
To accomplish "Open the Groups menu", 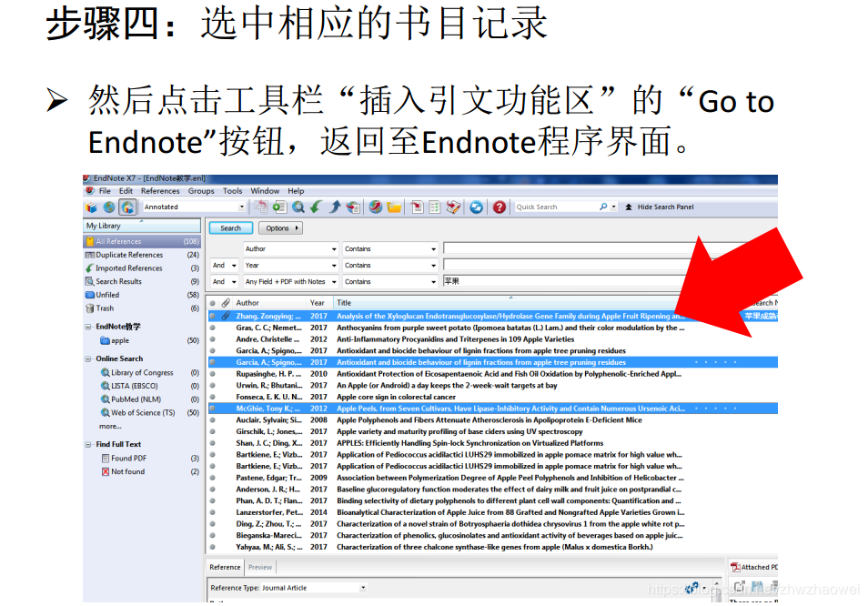I will (201, 191).
